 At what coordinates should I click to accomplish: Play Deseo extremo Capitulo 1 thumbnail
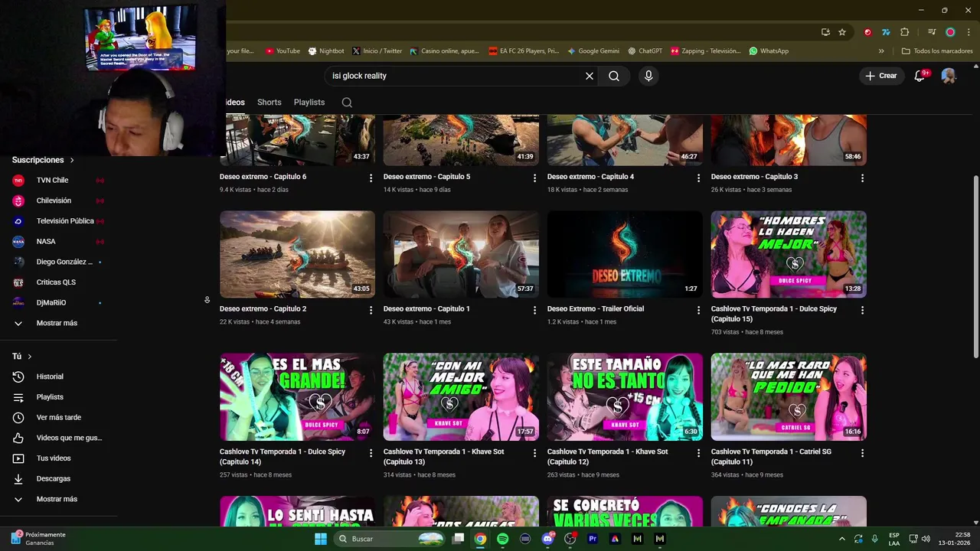coord(461,254)
